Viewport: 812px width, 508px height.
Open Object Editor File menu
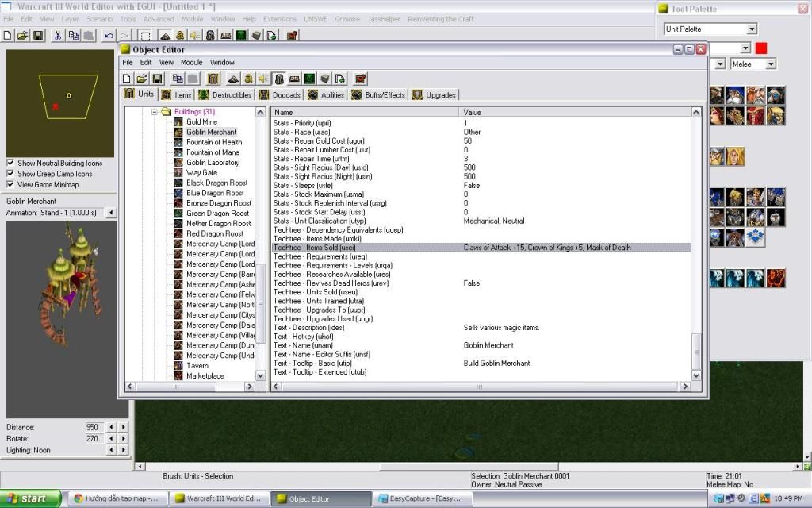[x=128, y=62]
